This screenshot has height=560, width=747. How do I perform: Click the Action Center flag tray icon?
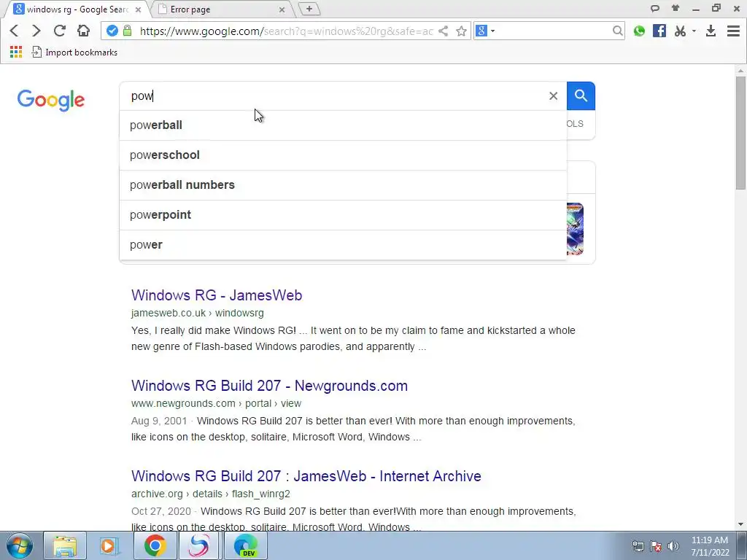pos(656,546)
